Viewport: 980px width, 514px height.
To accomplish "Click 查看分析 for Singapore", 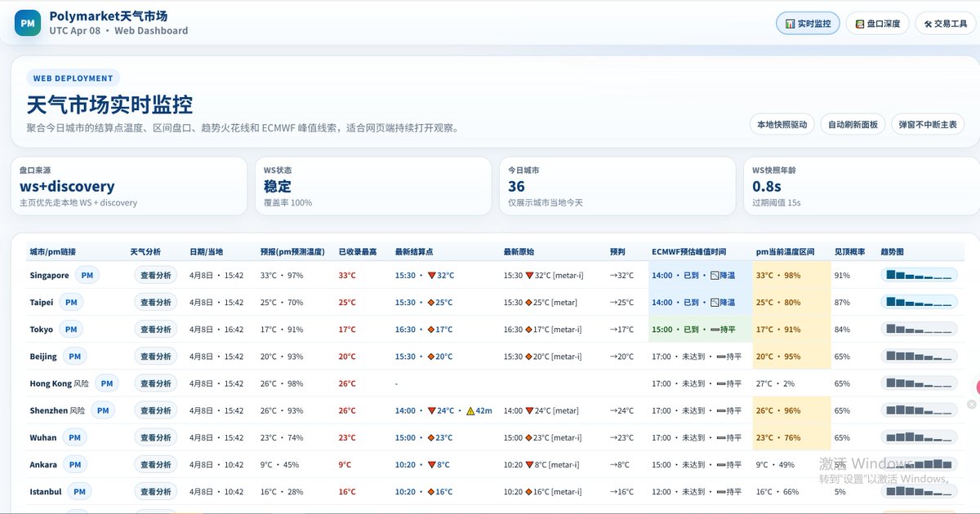I will pyautogui.click(x=155, y=276).
